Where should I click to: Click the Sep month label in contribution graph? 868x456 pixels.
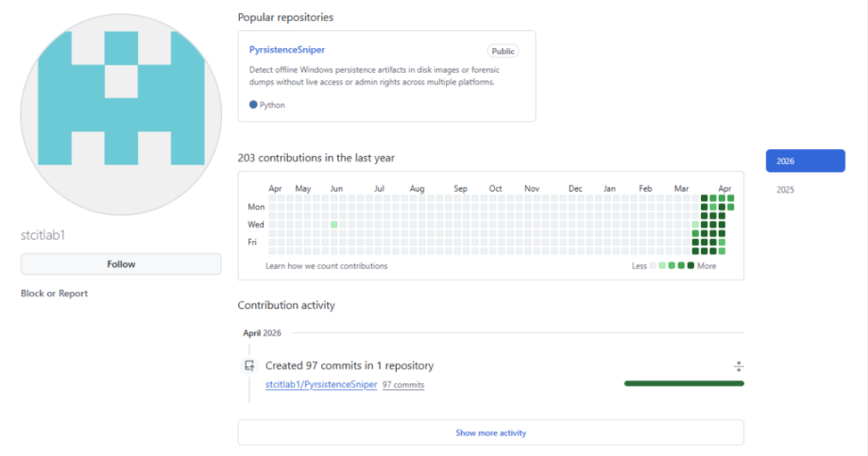click(x=461, y=189)
